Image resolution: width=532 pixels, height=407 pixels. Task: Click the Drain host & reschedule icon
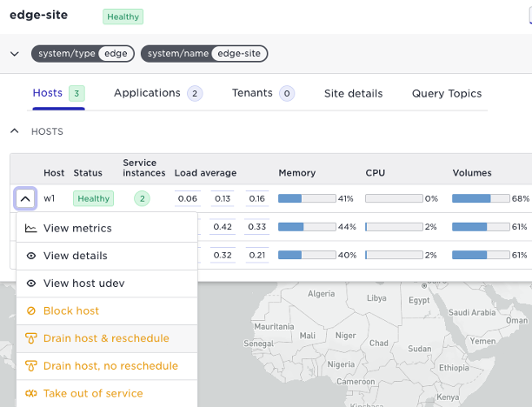31,338
